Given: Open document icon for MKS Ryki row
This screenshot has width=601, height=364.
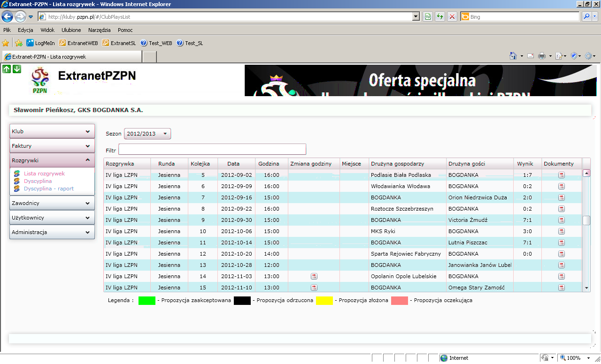Looking at the screenshot, I should tap(562, 231).
